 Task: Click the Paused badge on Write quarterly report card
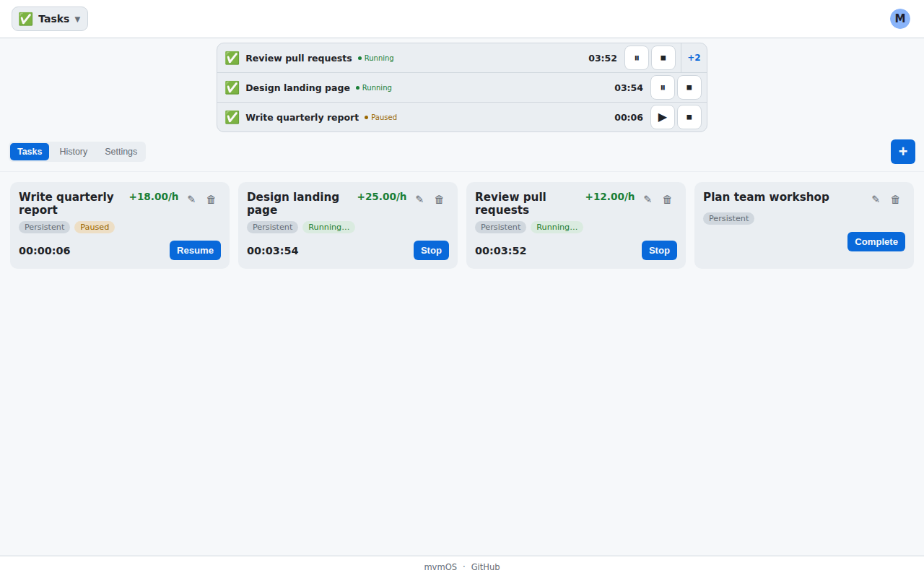point(95,227)
